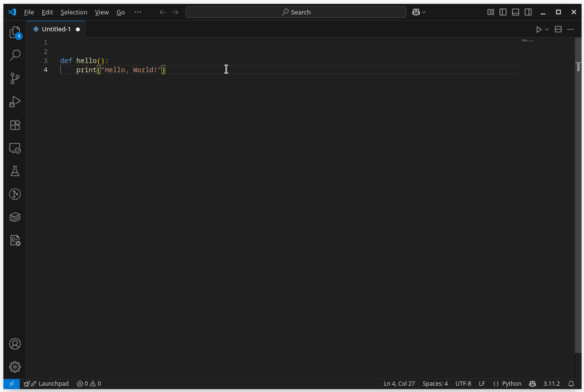Open the File menu
584x392 pixels.
29,12
